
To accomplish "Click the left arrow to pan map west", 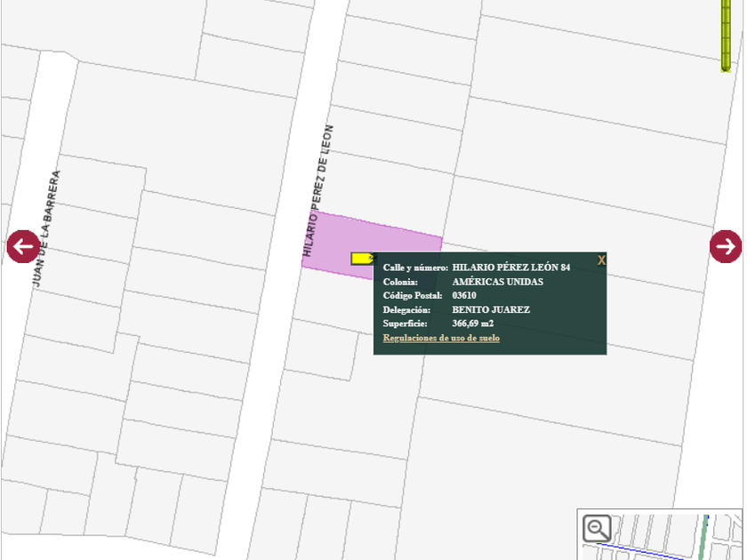I will coord(23,246).
